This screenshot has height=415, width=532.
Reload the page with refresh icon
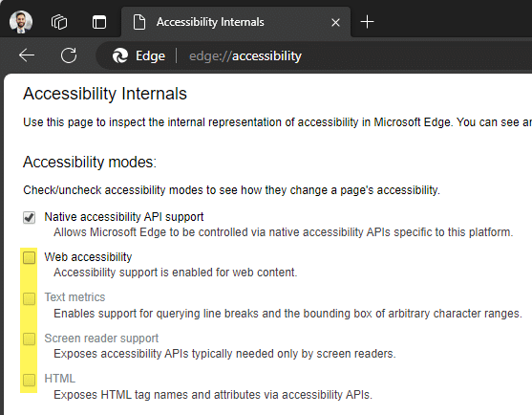pyautogui.click(x=69, y=55)
